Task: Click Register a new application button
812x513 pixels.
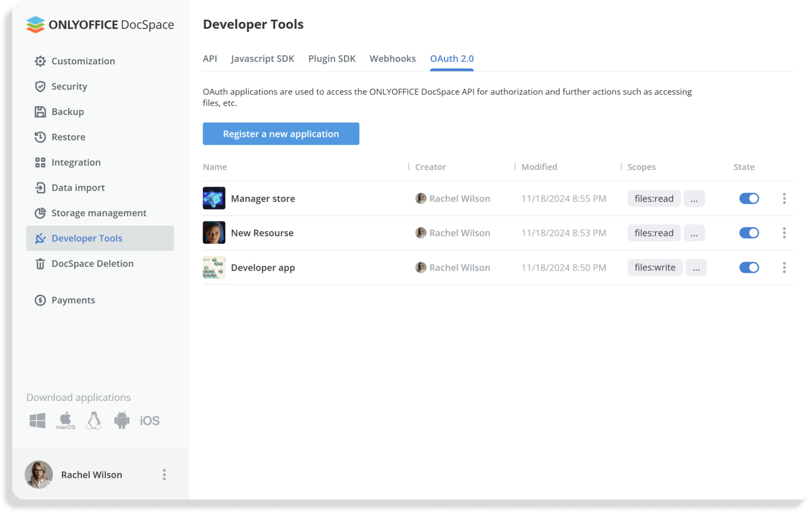Action: (x=281, y=134)
